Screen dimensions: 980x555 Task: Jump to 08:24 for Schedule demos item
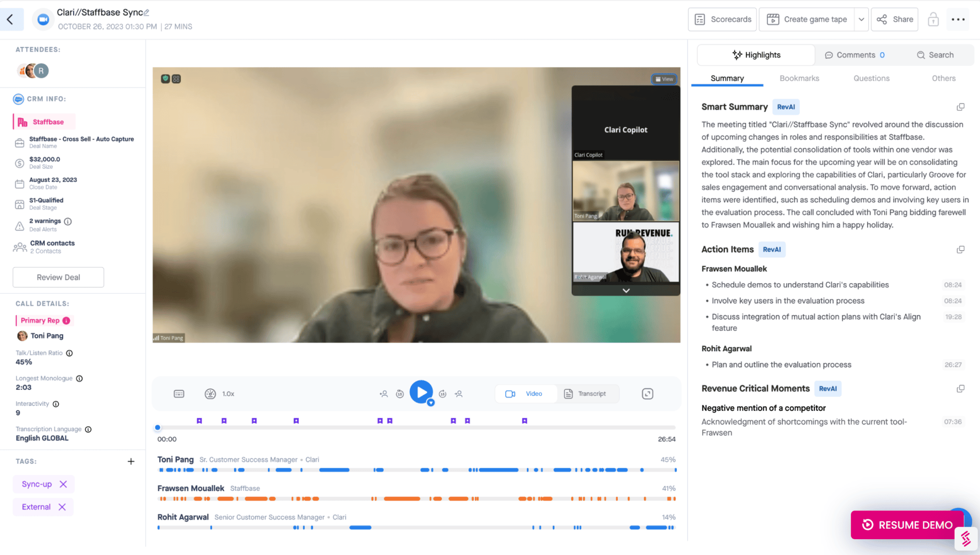point(953,285)
